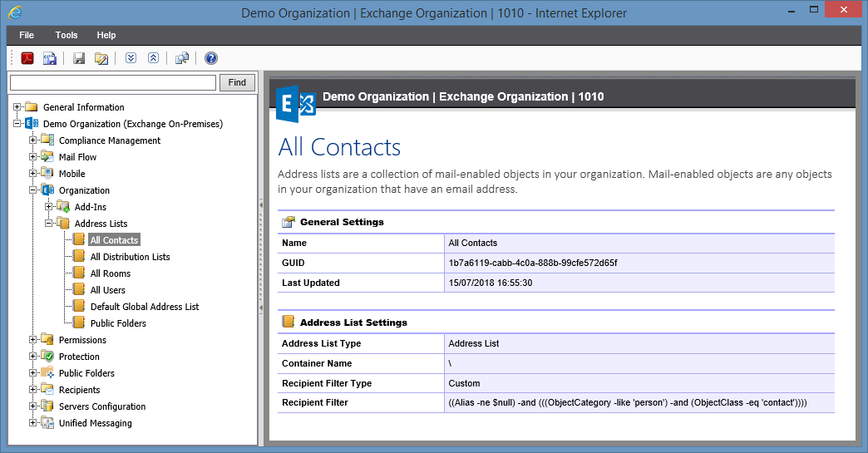Expand the Compliance Management node
The width and height of the screenshot is (868, 453).
coord(32,140)
